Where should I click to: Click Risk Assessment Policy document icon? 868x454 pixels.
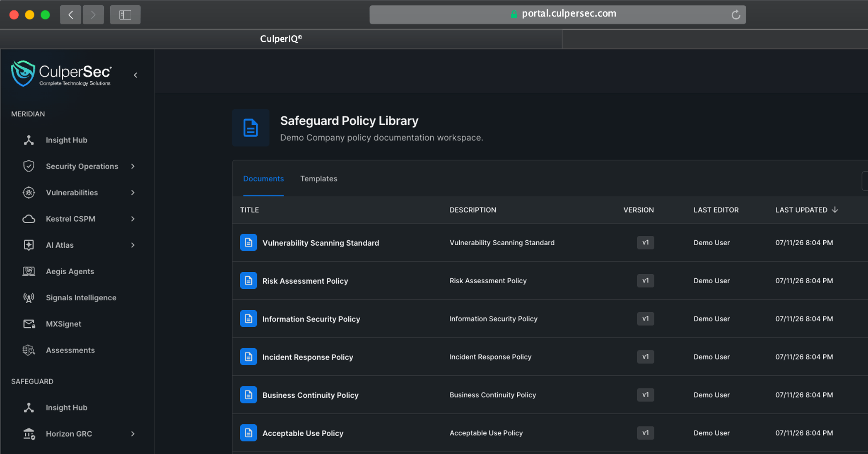(248, 281)
